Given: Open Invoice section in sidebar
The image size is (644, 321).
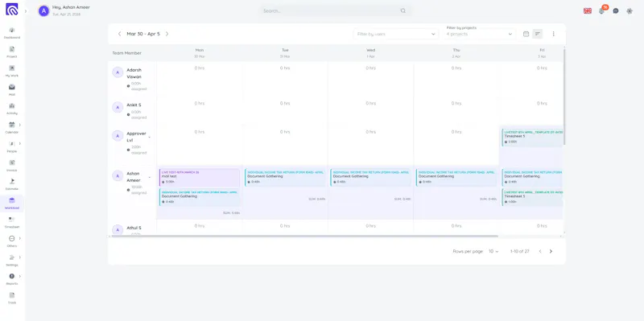Looking at the screenshot, I should click(12, 166).
